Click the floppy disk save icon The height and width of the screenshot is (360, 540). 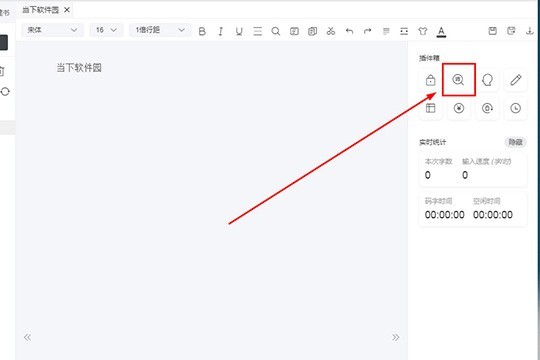click(x=492, y=31)
